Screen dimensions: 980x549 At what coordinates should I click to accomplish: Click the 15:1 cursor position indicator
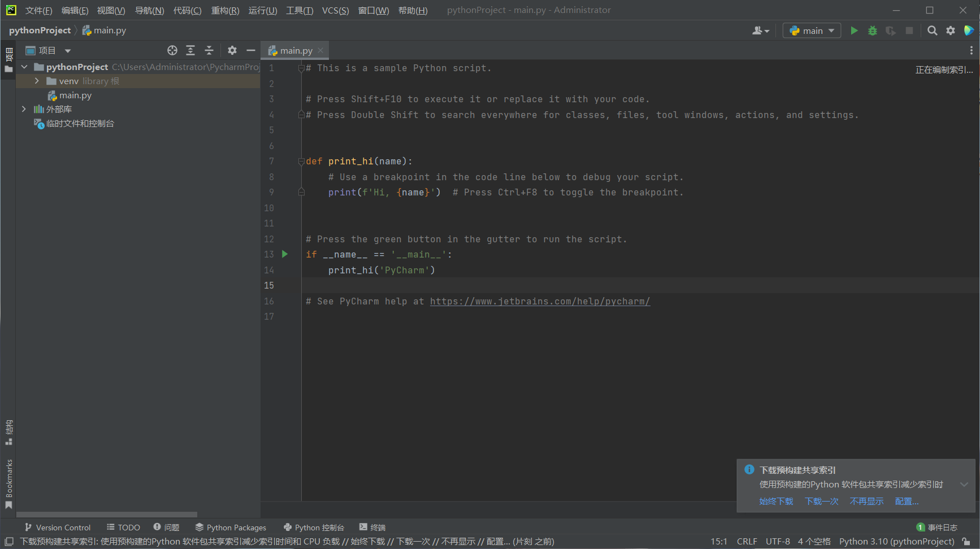(719, 542)
